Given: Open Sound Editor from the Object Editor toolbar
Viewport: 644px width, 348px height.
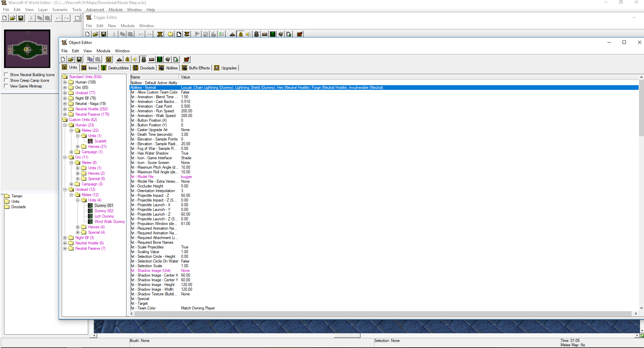Looking at the screenshot, I should tap(136, 59).
